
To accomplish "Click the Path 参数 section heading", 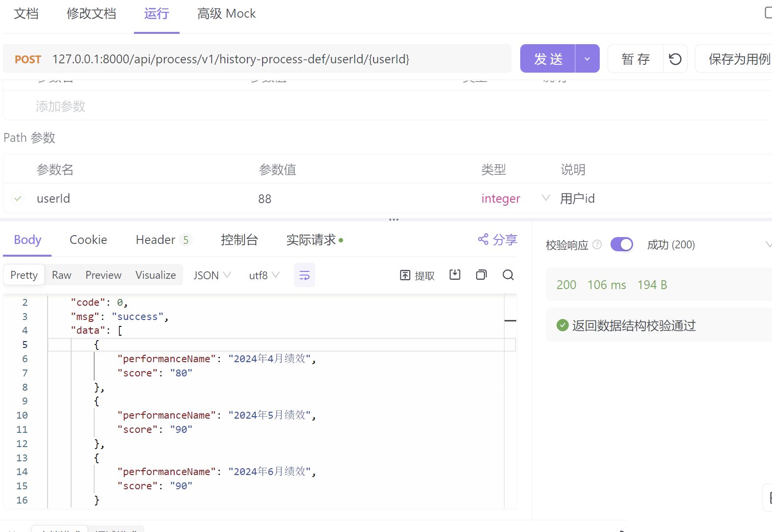I will coord(29,137).
